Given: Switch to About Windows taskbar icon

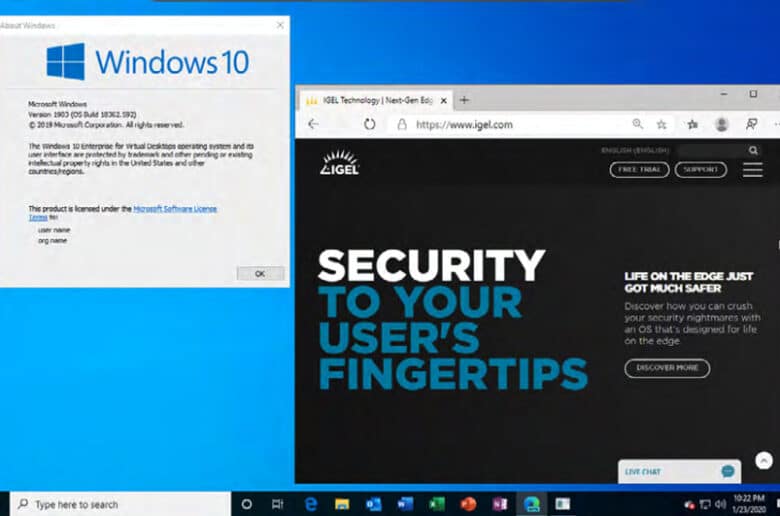Looking at the screenshot, I should point(563,504).
